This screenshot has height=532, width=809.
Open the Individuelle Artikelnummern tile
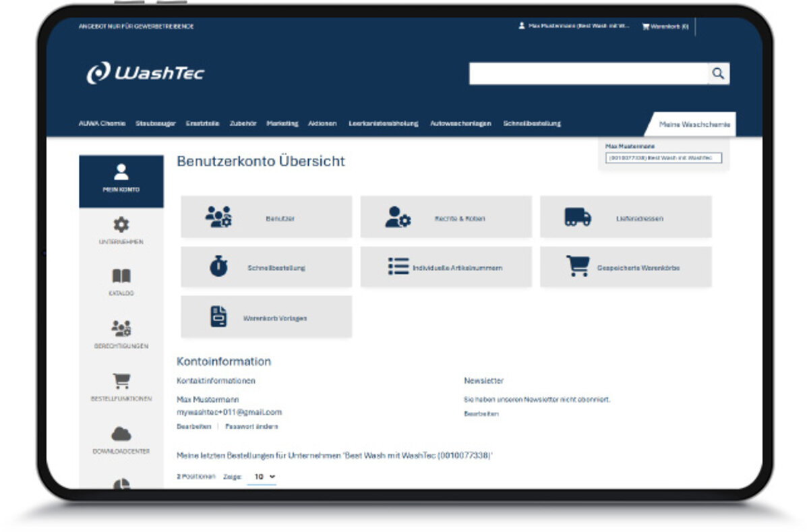pyautogui.click(x=446, y=267)
